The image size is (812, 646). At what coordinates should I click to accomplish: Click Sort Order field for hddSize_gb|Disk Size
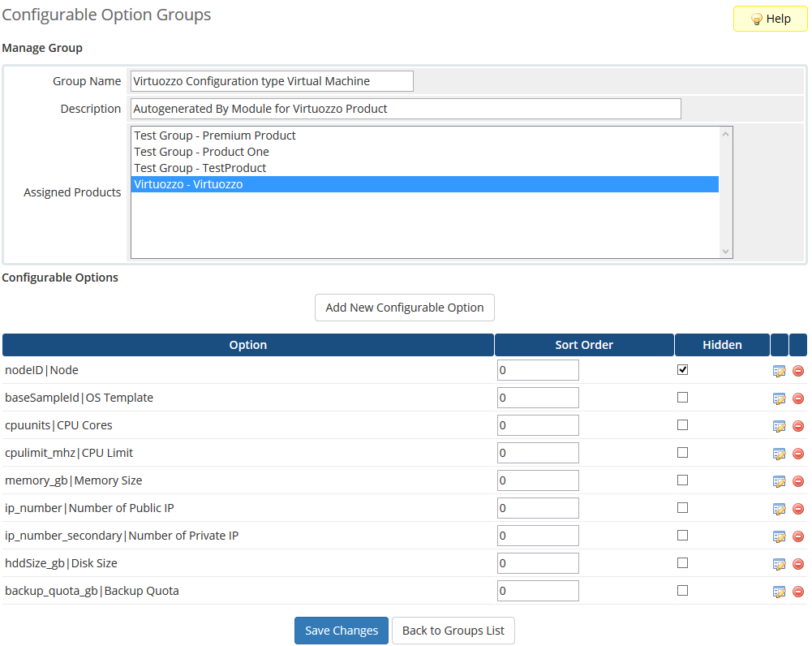tap(538, 563)
